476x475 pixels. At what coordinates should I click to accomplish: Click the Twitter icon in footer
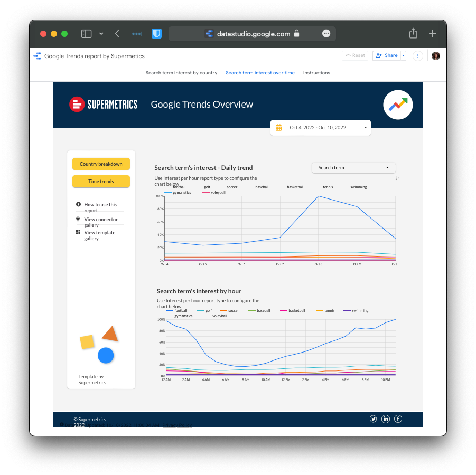(x=373, y=419)
